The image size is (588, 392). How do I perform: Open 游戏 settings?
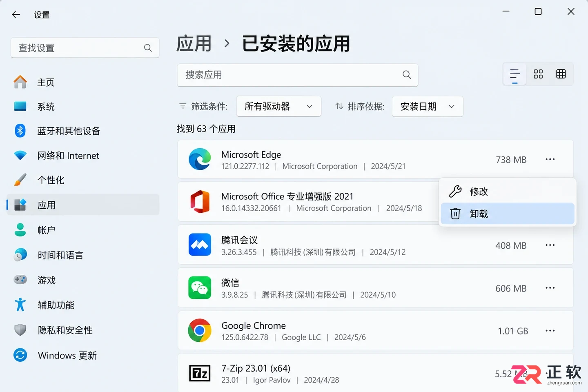coord(83,280)
